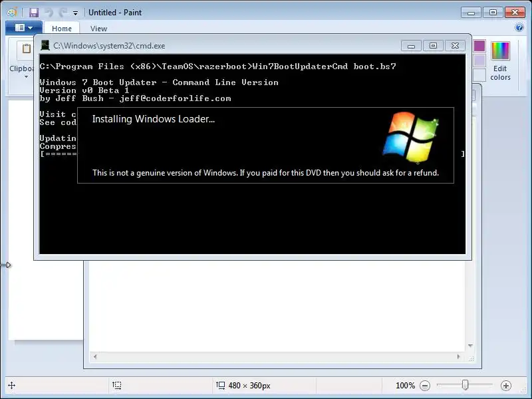Pick the light lavender color swatch

click(x=479, y=61)
